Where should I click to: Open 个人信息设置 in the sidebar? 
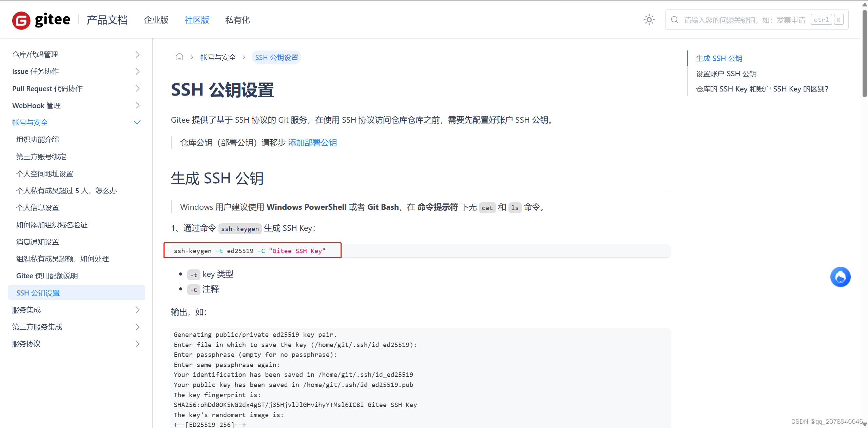[38, 207]
